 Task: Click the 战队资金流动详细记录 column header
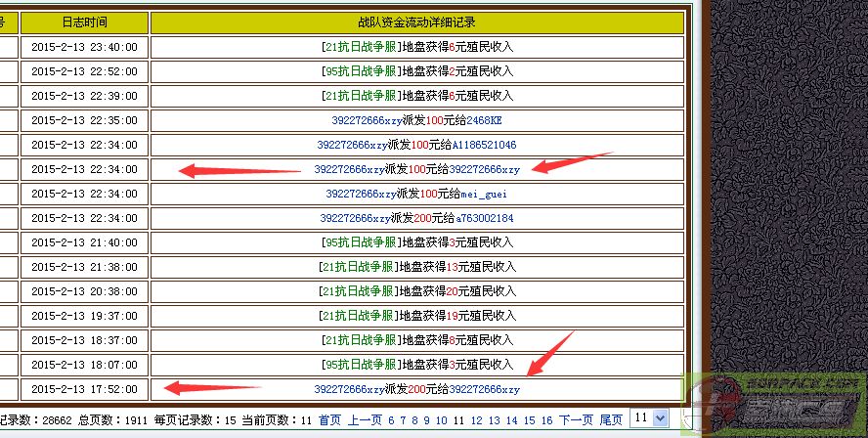point(417,22)
